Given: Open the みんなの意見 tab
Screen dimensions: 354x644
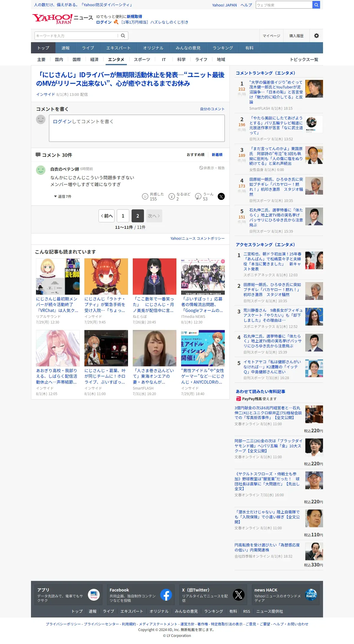Looking at the screenshot, I should 188,48.
